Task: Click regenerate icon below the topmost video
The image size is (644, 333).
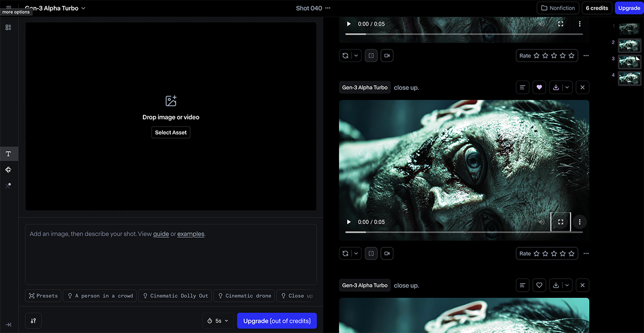Action: [346, 56]
